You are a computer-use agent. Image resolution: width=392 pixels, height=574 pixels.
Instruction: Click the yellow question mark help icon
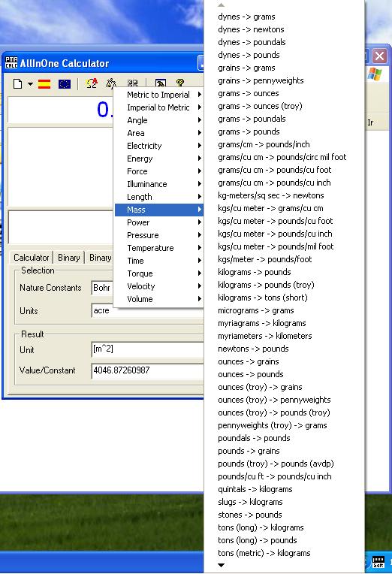coord(179,83)
